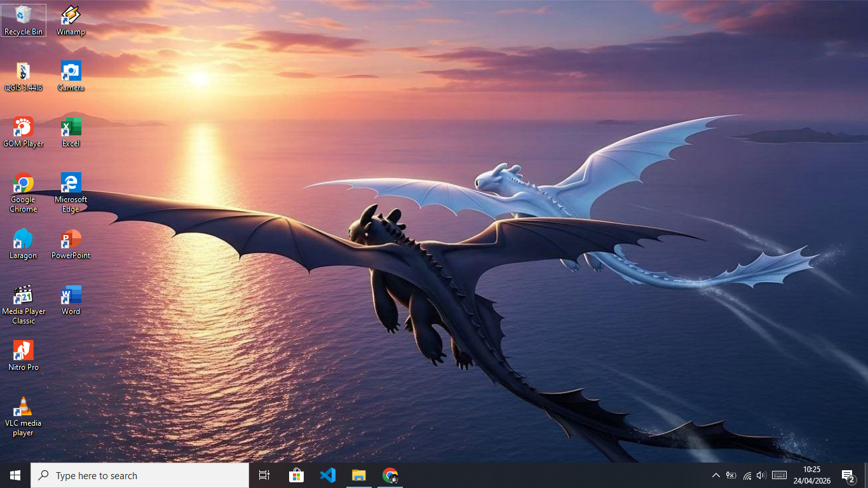Click the Type here to search box
The image size is (868, 488).
[140, 475]
